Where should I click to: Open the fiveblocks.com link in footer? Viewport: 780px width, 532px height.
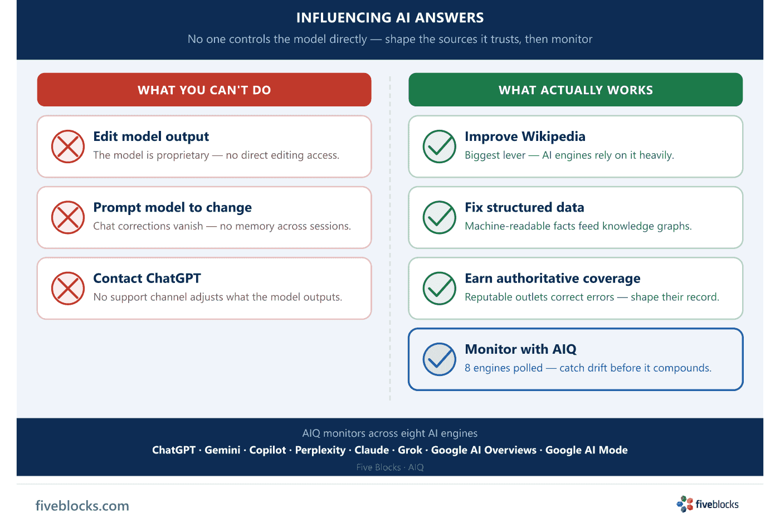point(82,506)
